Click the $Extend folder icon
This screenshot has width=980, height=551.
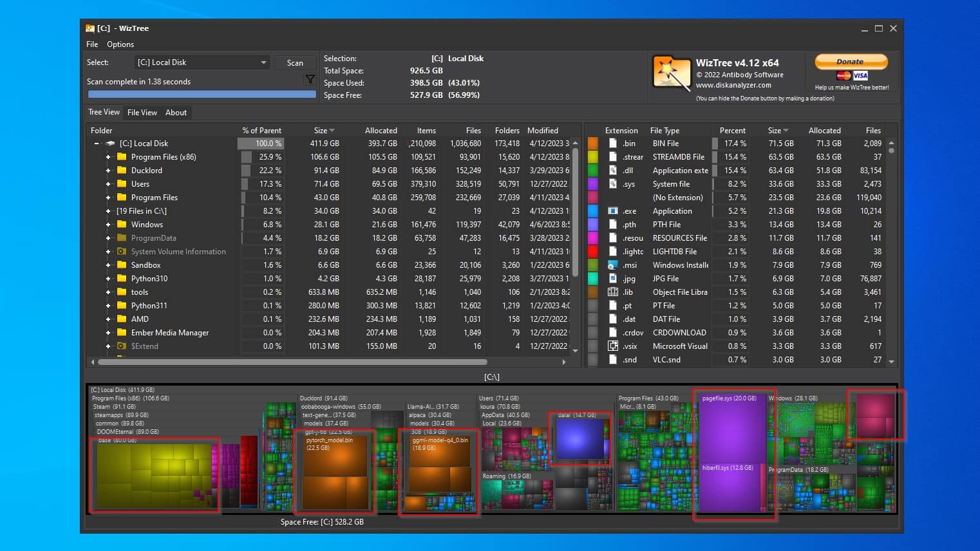pos(122,346)
